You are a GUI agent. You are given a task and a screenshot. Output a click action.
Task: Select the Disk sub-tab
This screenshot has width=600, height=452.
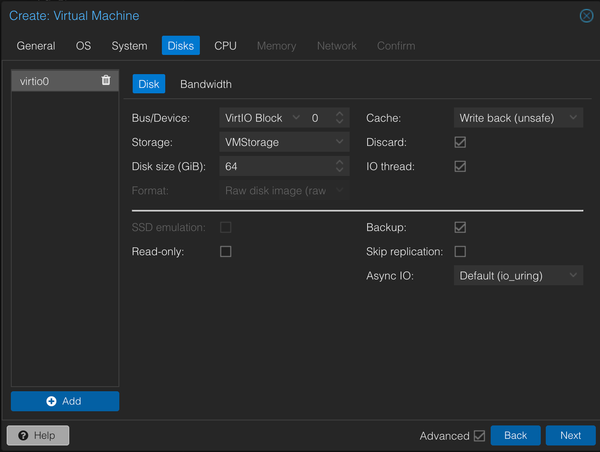[x=149, y=84]
